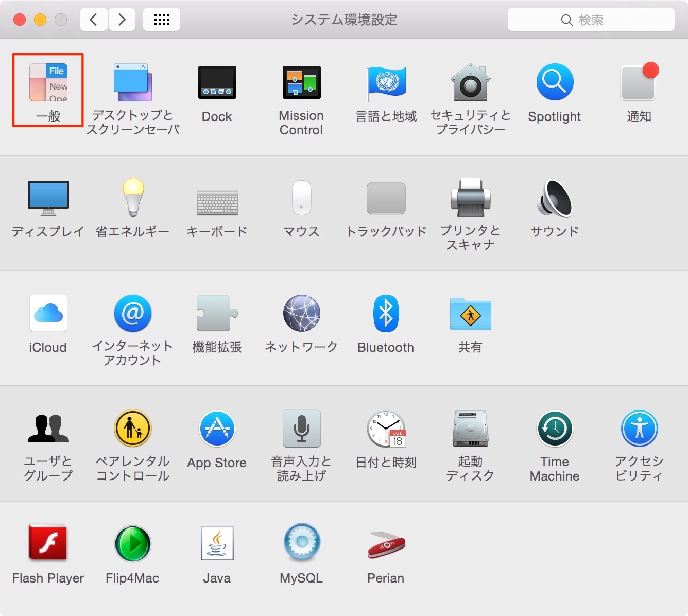Open ネットワーク globe icon
Screen dimensions: 688x616
pos(302,313)
